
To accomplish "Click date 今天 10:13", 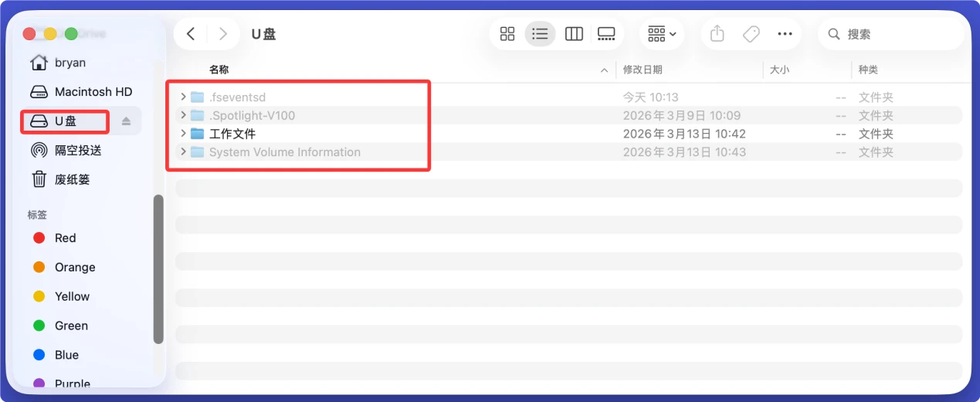I will [x=650, y=97].
